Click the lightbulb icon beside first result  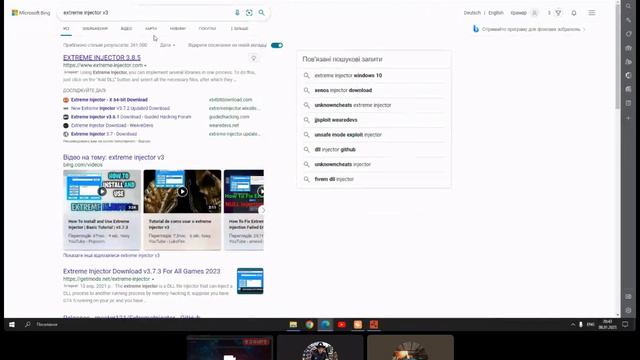253,58
